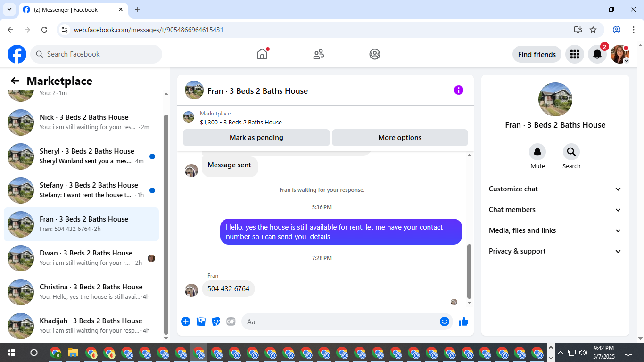Open the Home feed icon

[x=262, y=54]
